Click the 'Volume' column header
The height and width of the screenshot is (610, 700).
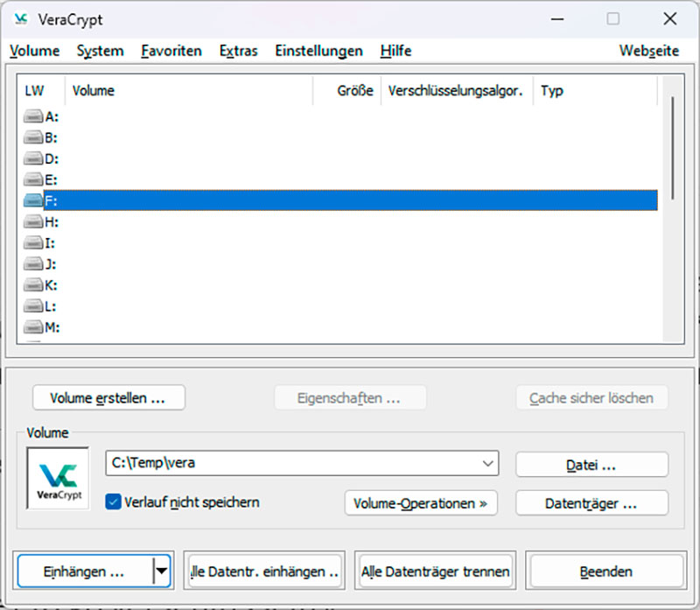(189, 91)
